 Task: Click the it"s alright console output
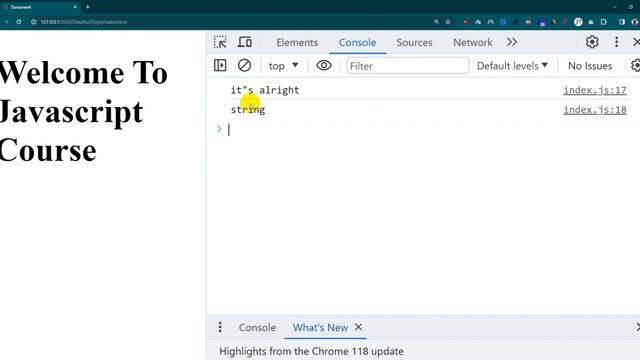(265, 90)
